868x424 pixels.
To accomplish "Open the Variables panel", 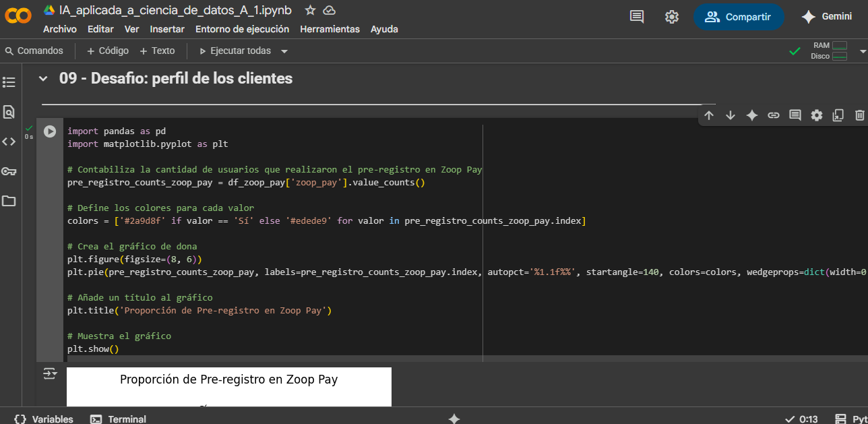I will point(44,419).
